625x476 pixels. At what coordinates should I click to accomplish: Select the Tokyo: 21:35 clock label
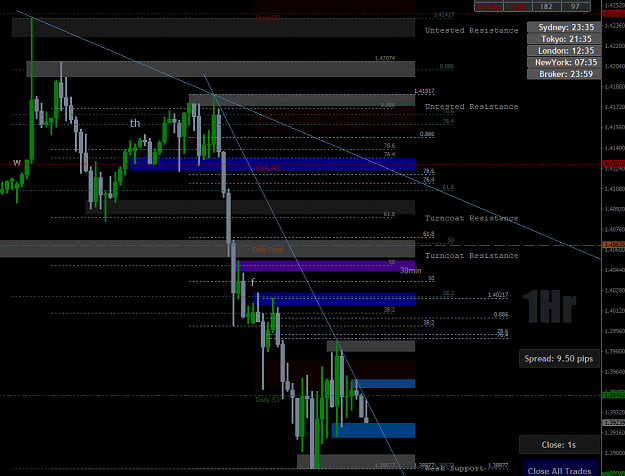[564, 39]
